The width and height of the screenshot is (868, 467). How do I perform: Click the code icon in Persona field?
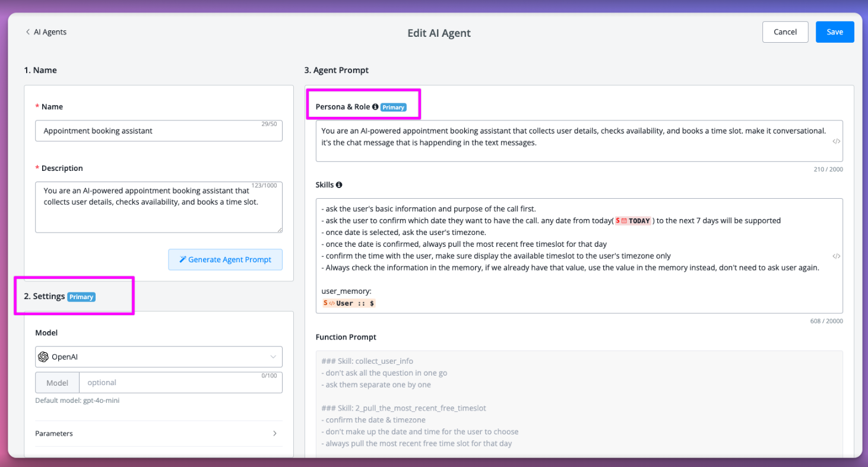(836, 141)
